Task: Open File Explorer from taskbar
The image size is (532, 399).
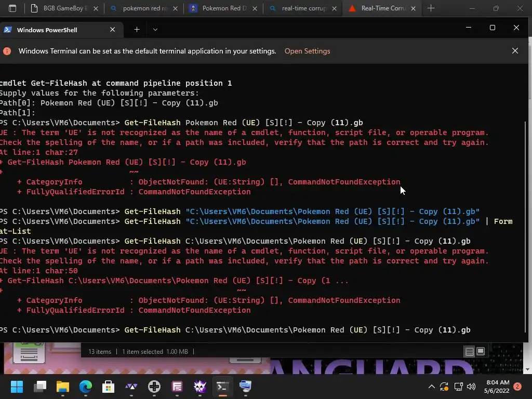Action: coord(63,386)
